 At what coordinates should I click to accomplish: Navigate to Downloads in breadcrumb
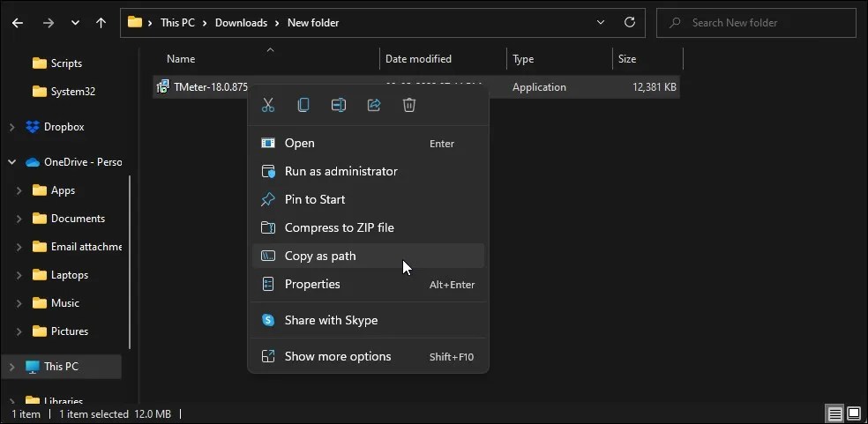click(241, 23)
